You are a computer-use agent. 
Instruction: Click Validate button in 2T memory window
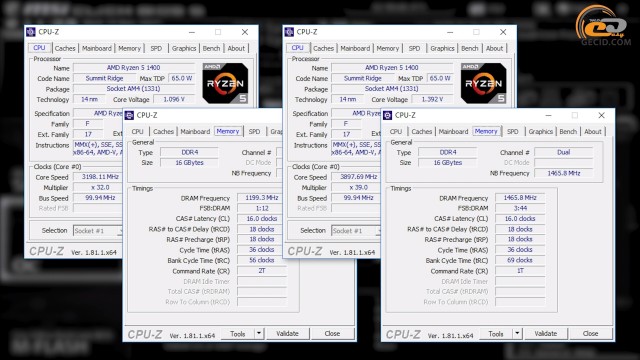pyautogui.click(x=287, y=333)
